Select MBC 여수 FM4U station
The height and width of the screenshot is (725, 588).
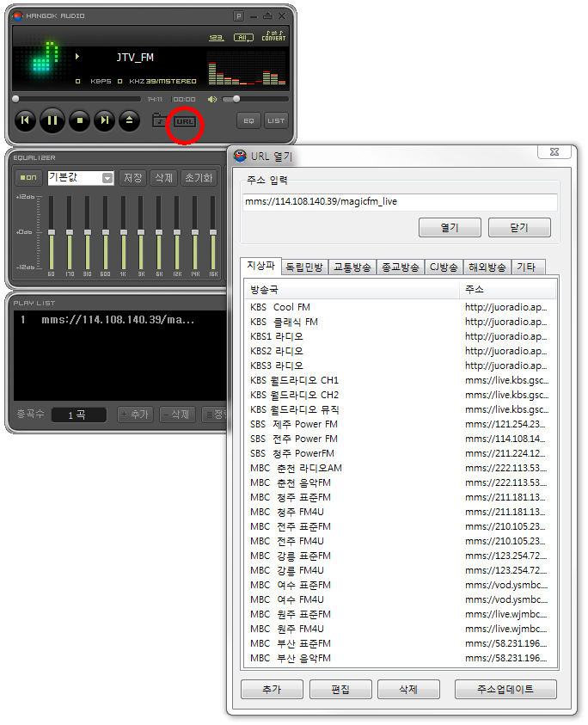click(401, 599)
